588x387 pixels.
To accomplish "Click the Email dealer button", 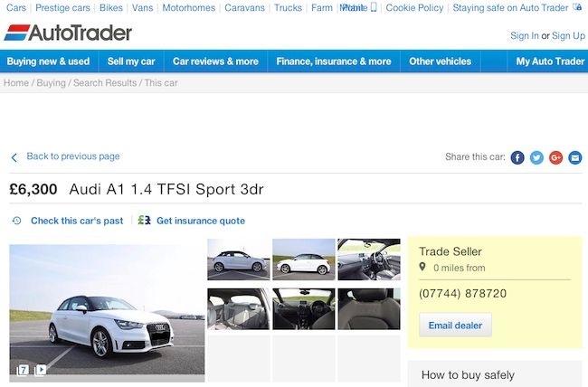I will 455,326.
